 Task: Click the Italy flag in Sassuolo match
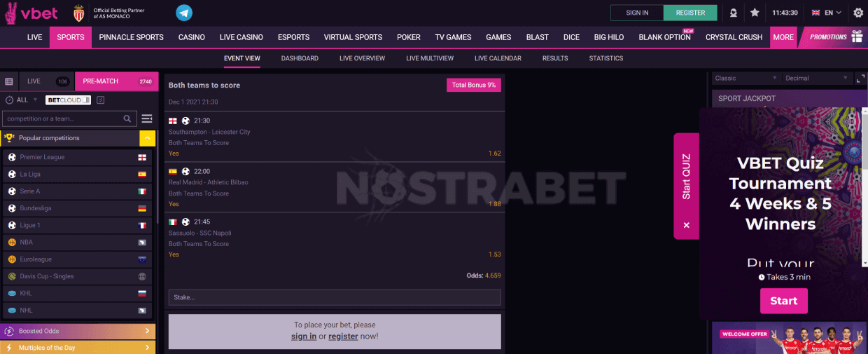click(173, 222)
